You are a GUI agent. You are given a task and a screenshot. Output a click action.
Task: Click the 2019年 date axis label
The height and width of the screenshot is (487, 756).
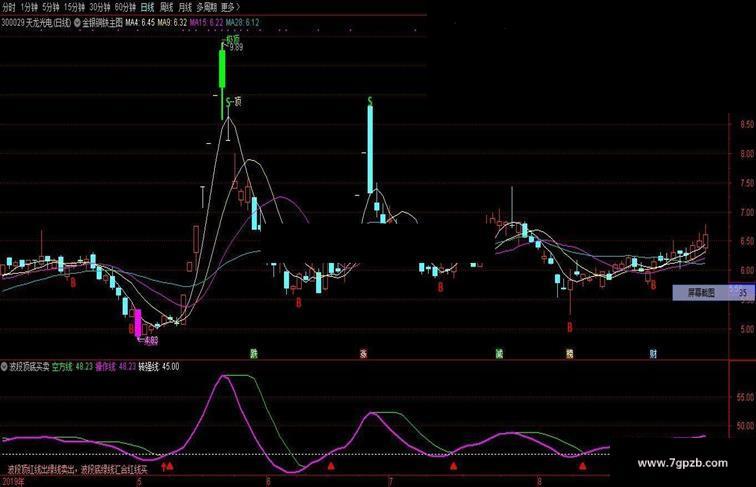coord(13,482)
